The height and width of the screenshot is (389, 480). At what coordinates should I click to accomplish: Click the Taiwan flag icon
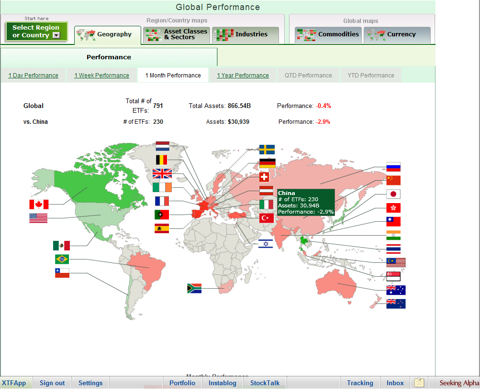(x=393, y=221)
